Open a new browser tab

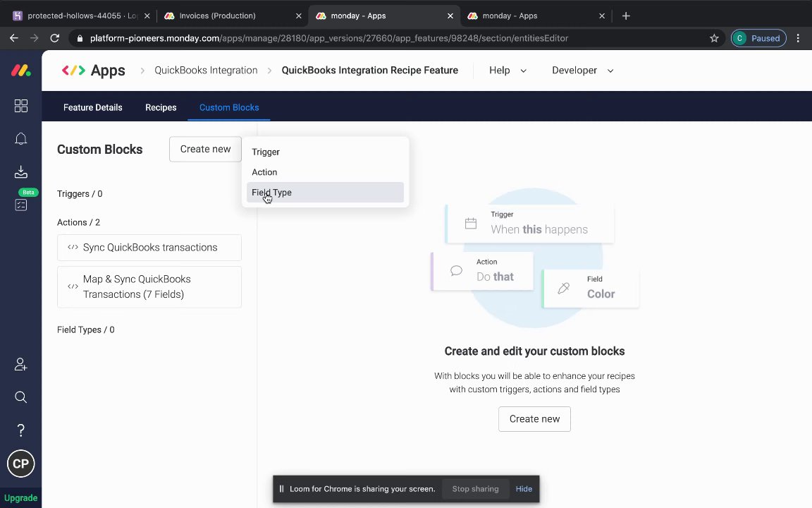(626, 16)
